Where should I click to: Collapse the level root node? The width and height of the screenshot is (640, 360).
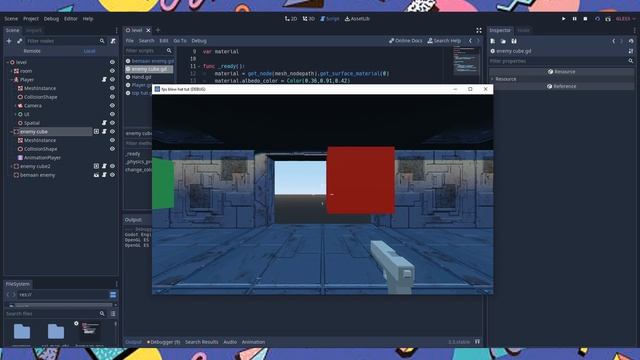7,62
